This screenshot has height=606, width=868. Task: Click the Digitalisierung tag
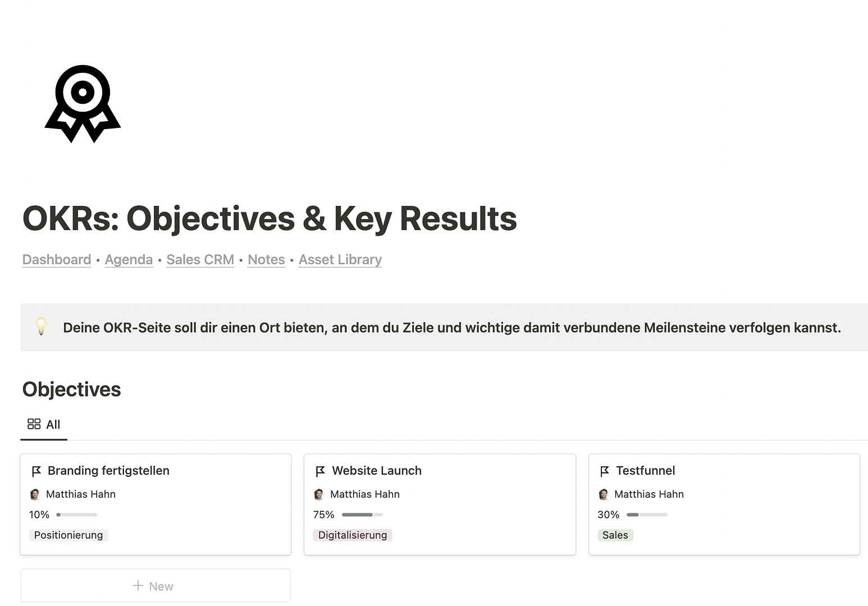click(353, 535)
